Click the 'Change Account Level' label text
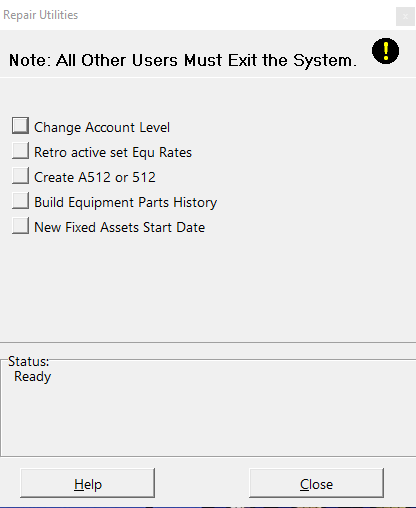Image resolution: width=416 pixels, height=508 pixels. [x=102, y=127]
